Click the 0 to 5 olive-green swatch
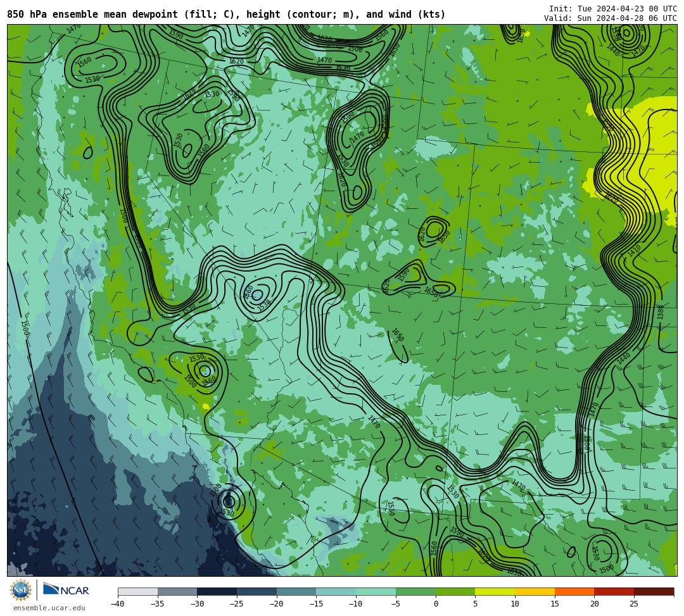 455,591
